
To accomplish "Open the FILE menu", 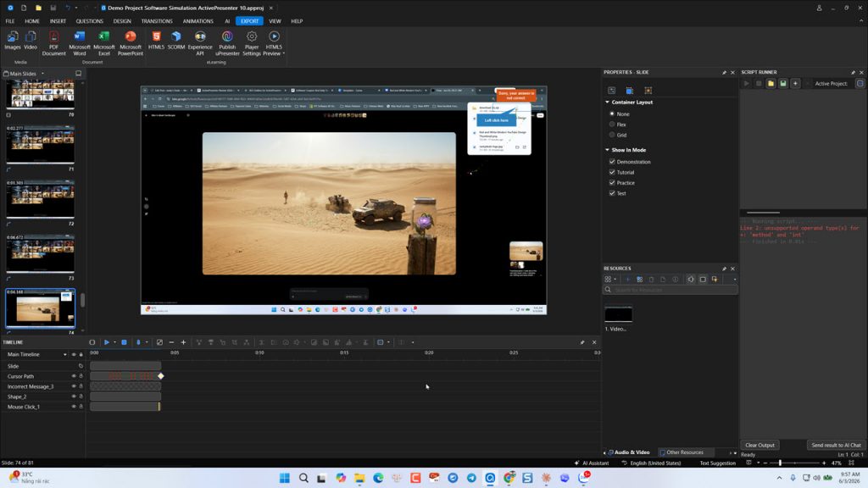I will pyautogui.click(x=10, y=21).
